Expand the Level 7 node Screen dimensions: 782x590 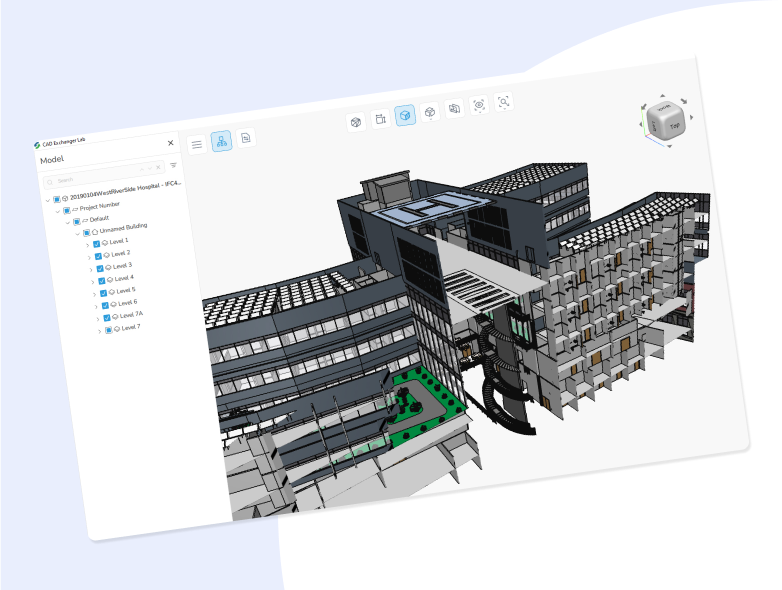pyautogui.click(x=100, y=331)
